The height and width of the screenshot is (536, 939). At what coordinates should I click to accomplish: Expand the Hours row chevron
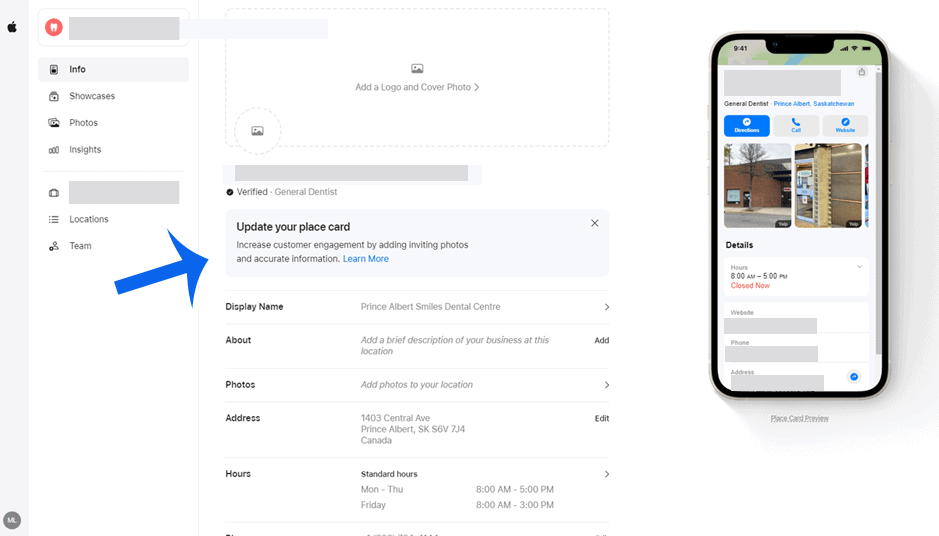(606, 474)
